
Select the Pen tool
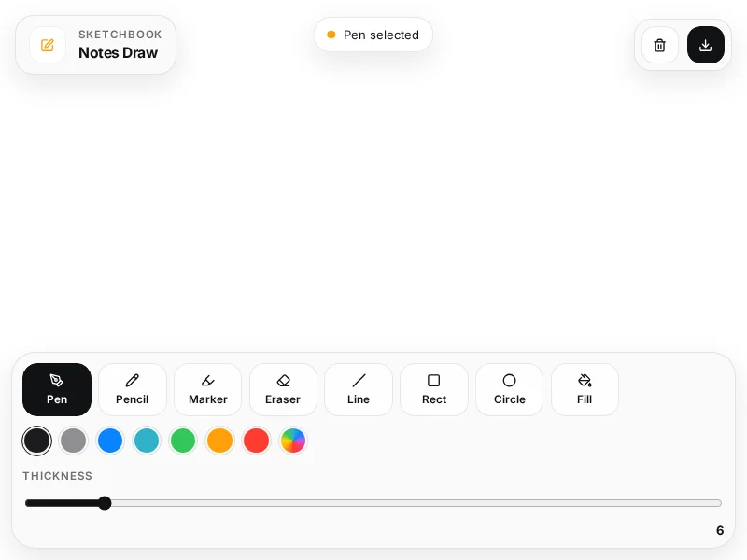click(57, 389)
